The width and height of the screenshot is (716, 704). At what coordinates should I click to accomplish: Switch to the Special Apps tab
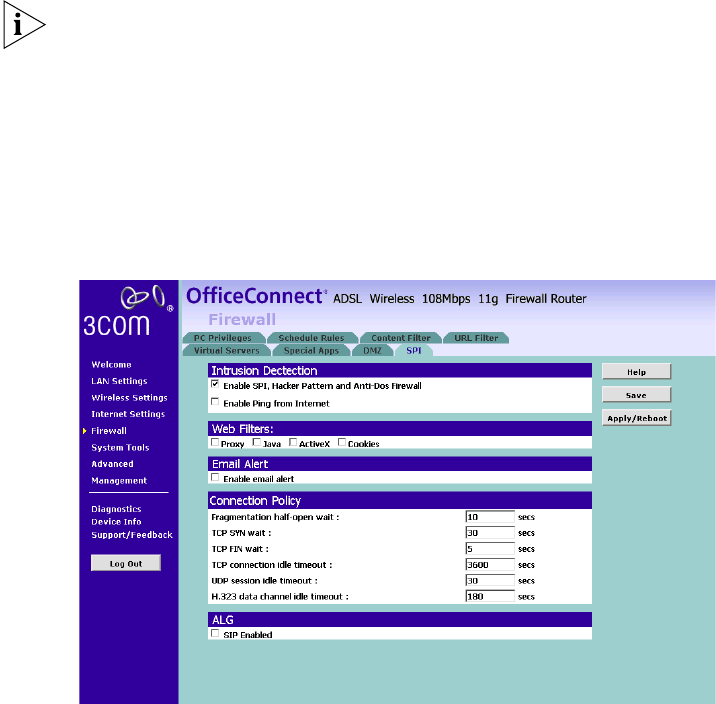[311, 351]
